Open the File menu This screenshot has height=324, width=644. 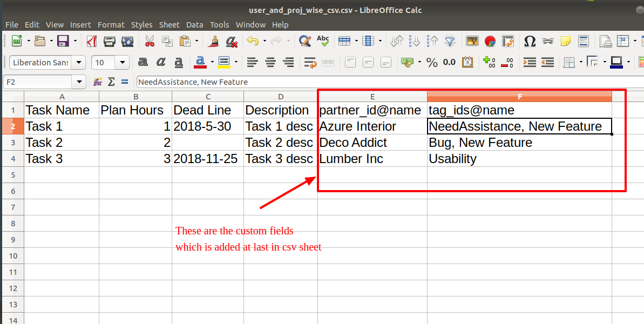11,25
